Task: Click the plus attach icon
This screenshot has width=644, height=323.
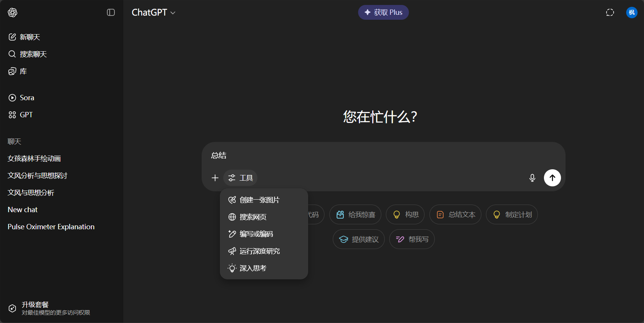Action: pyautogui.click(x=215, y=178)
